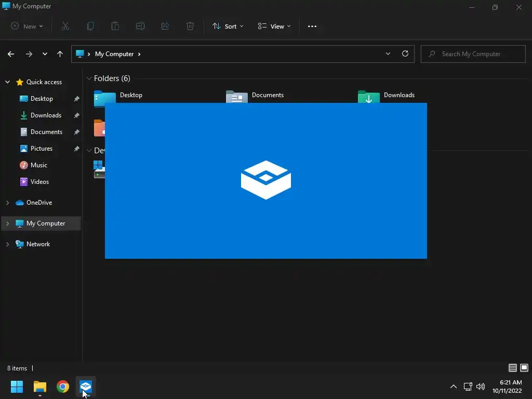Select My Computer in the sidebar
The height and width of the screenshot is (399, 532).
click(46, 223)
